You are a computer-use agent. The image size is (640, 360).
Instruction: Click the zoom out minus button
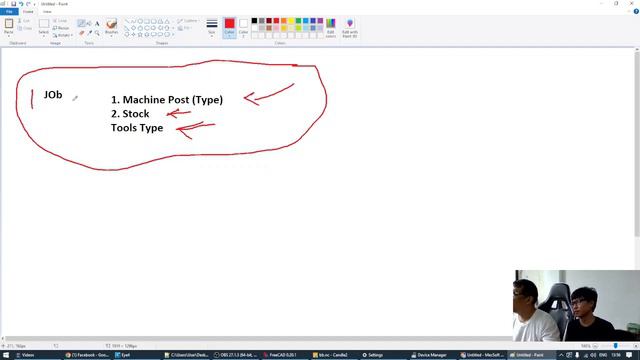[x=596, y=346]
